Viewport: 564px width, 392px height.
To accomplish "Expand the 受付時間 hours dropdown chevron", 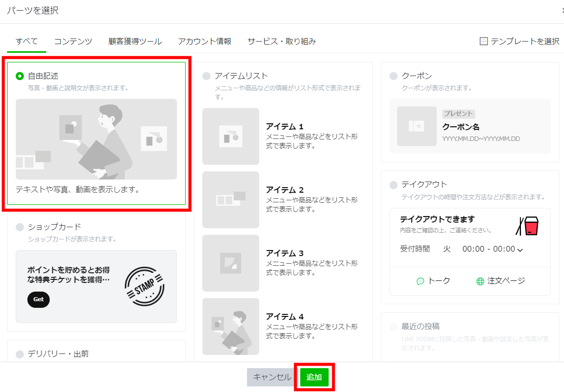I will coord(520,250).
